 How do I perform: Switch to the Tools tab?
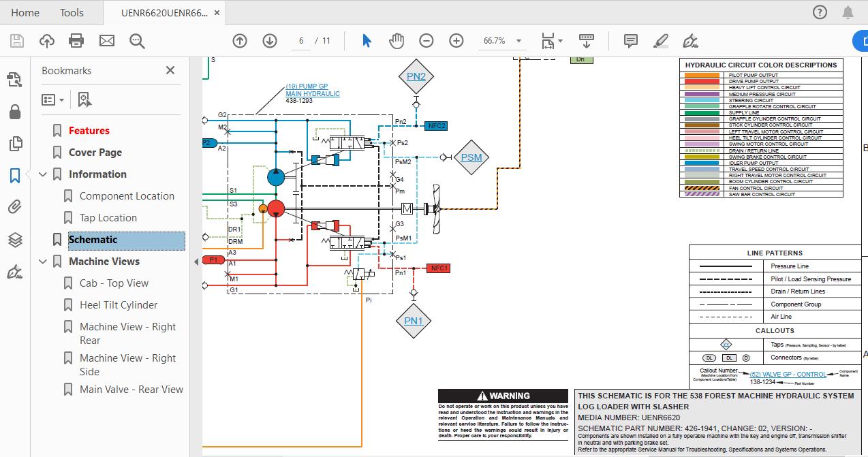tap(72, 12)
